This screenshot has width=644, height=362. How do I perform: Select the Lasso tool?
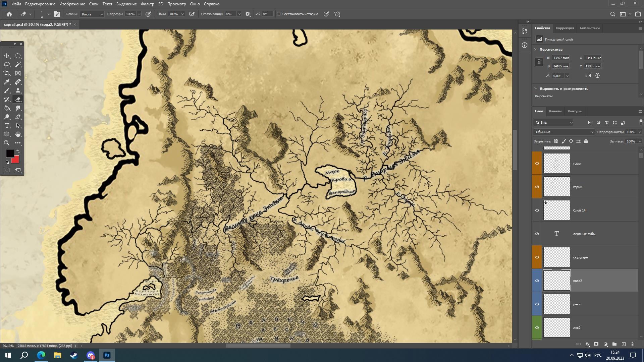click(7, 64)
